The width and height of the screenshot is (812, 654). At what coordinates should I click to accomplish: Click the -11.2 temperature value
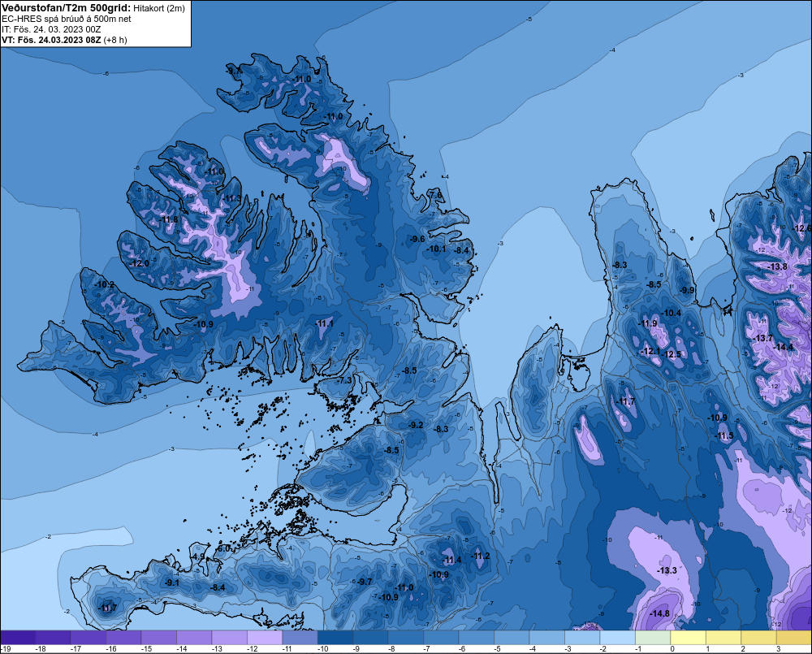coord(480,556)
